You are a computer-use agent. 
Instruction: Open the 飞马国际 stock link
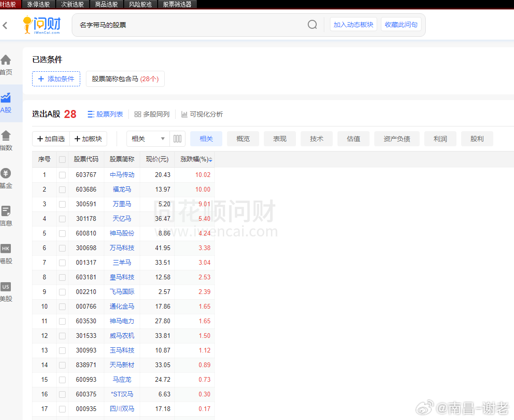[122, 292]
